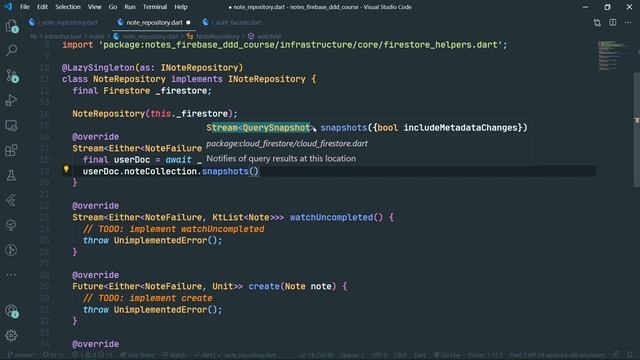This screenshot has height=360, width=640.
Task: Open the View menu
Action: [x=94, y=7]
